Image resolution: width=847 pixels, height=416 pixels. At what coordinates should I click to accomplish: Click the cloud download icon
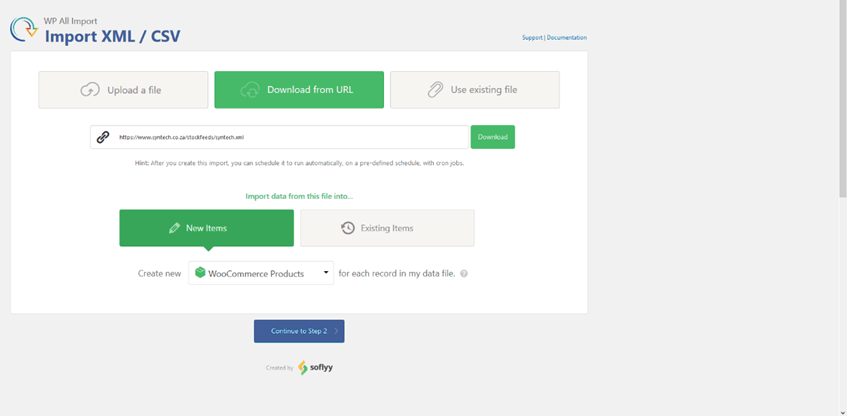coord(250,90)
